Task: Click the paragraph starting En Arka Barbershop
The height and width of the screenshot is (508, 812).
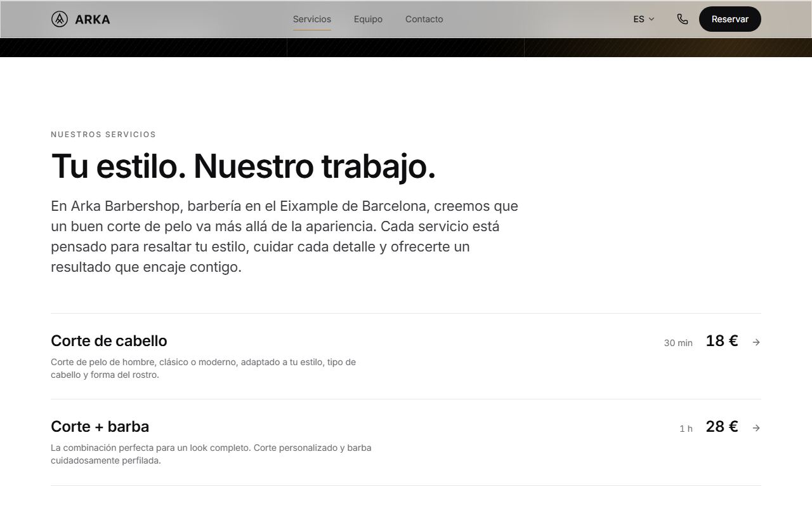Action: [x=285, y=236]
